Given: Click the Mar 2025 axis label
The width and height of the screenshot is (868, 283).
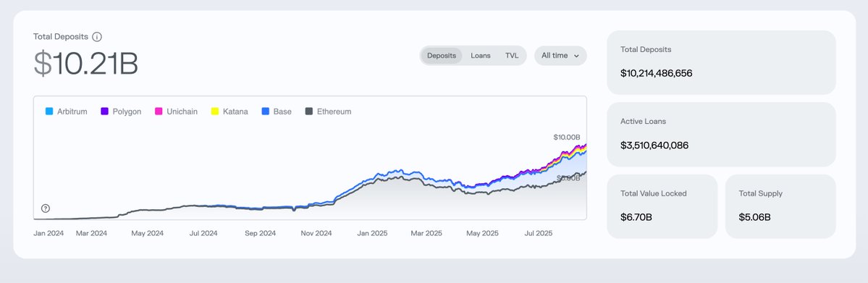Looking at the screenshot, I should (x=426, y=233).
